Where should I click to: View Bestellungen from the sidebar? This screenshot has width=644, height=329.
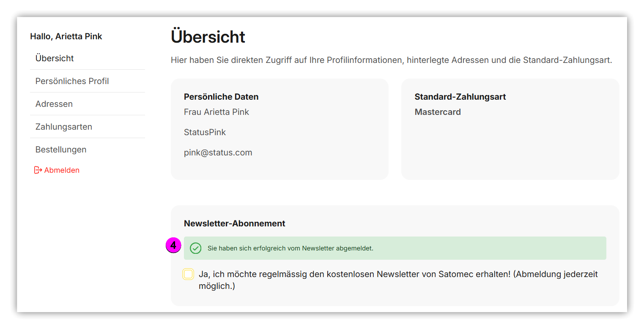[x=61, y=150]
